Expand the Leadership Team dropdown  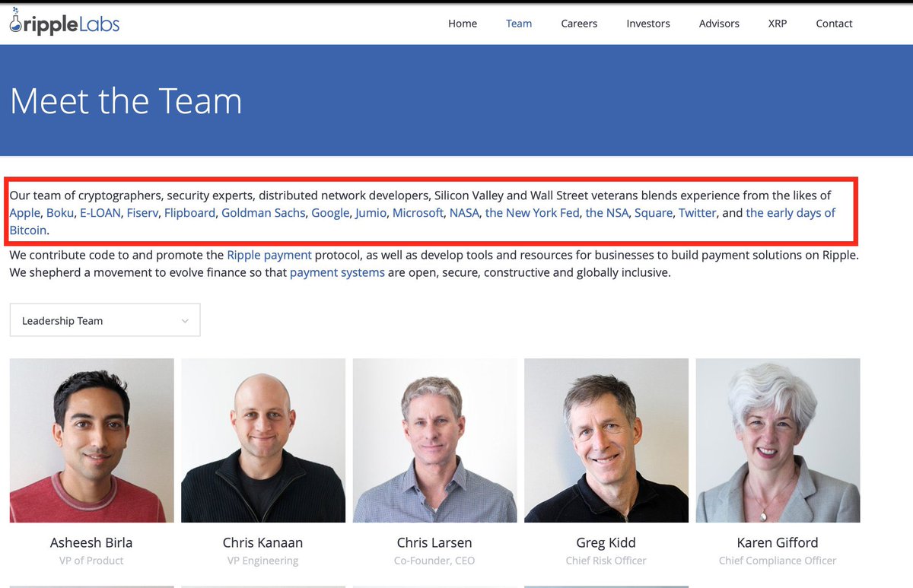105,320
